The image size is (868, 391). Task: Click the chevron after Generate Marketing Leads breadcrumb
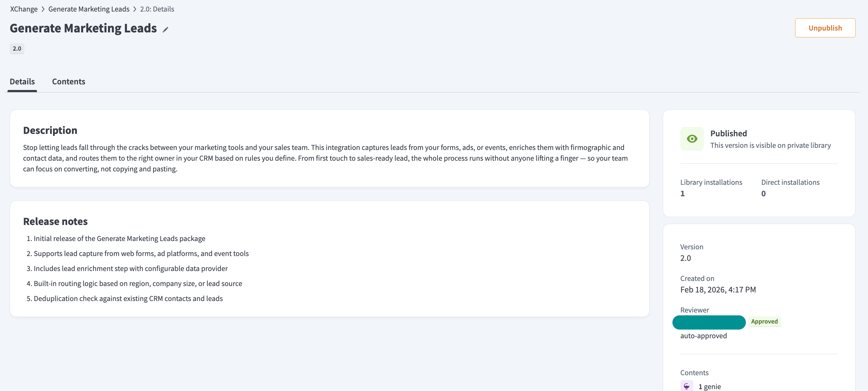coord(135,9)
